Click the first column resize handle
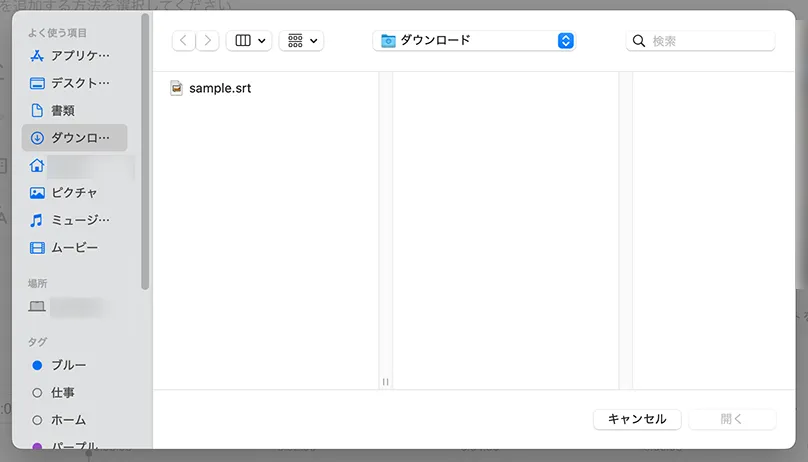 coord(385,382)
